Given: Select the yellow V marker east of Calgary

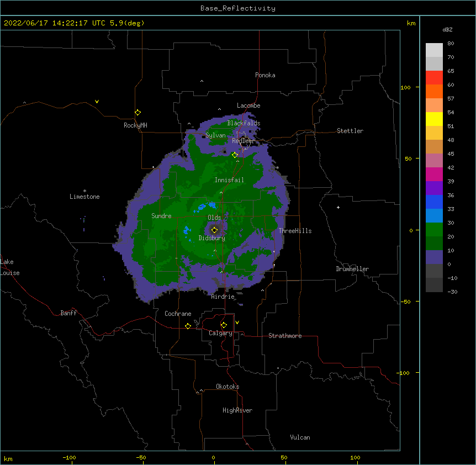Looking at the screenshot, I should 237,323.
